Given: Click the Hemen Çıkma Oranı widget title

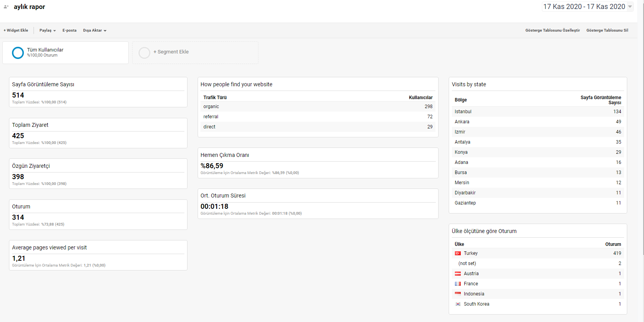Looking at the screenshot, I should click(225, 155).
